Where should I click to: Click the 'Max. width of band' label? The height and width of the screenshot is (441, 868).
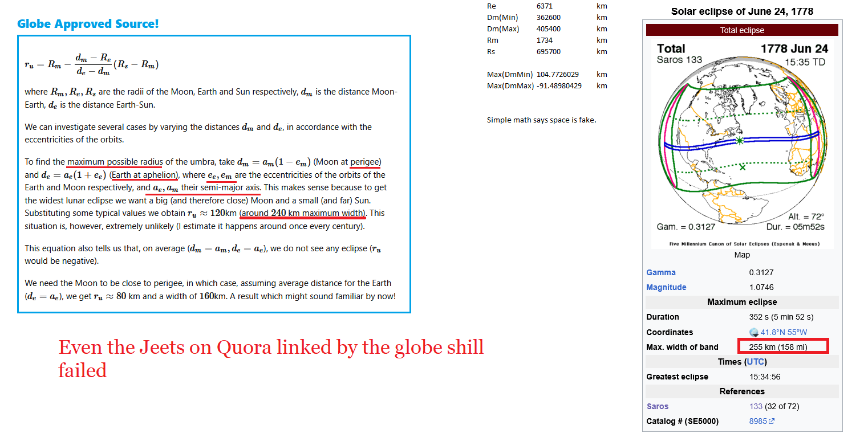coord(682,347)
